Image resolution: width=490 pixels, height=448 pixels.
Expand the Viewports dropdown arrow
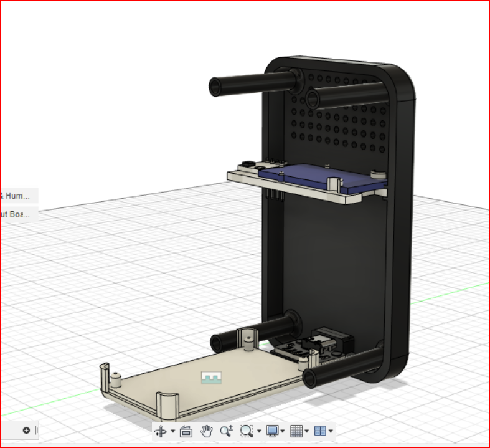tap(331, 431)
